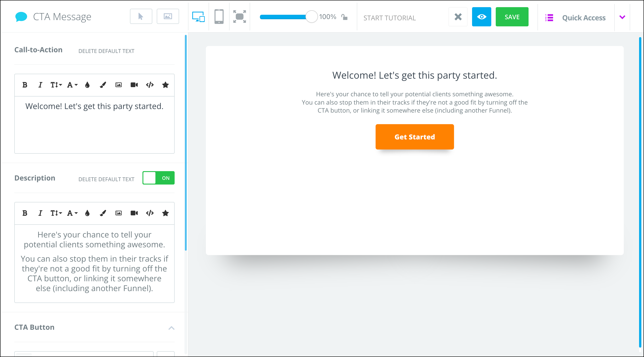Delete default text for Description

[106, 179]
